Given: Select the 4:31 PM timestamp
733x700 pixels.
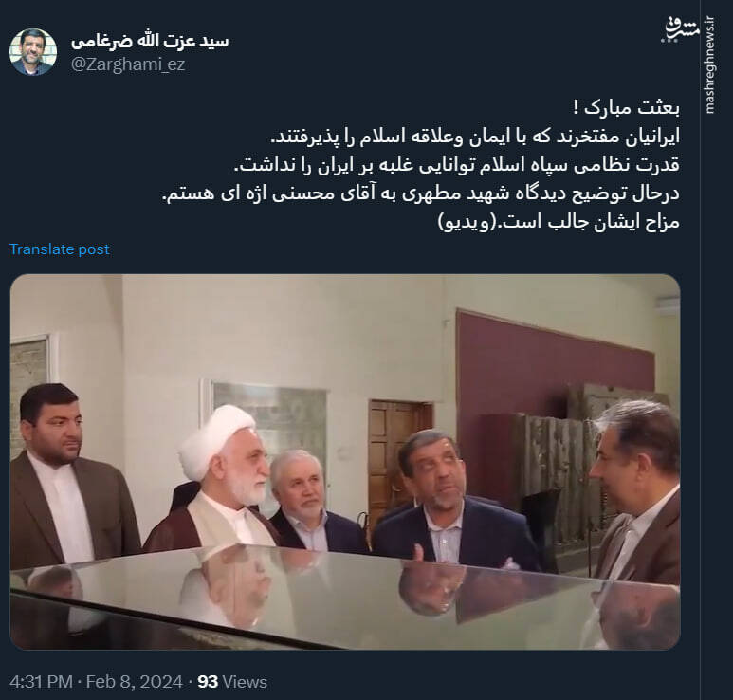Looking at the screenshot, I should (x=41, y=682).
